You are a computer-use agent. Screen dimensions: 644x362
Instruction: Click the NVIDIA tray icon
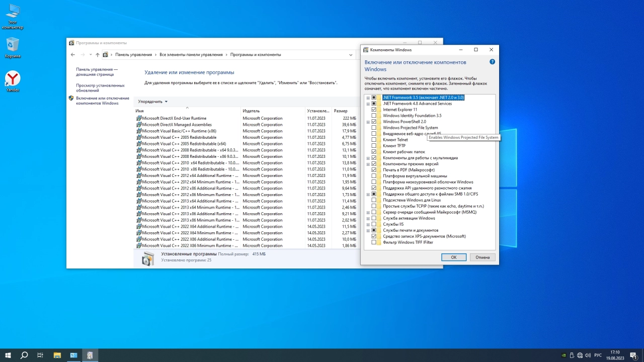[564, 355]
